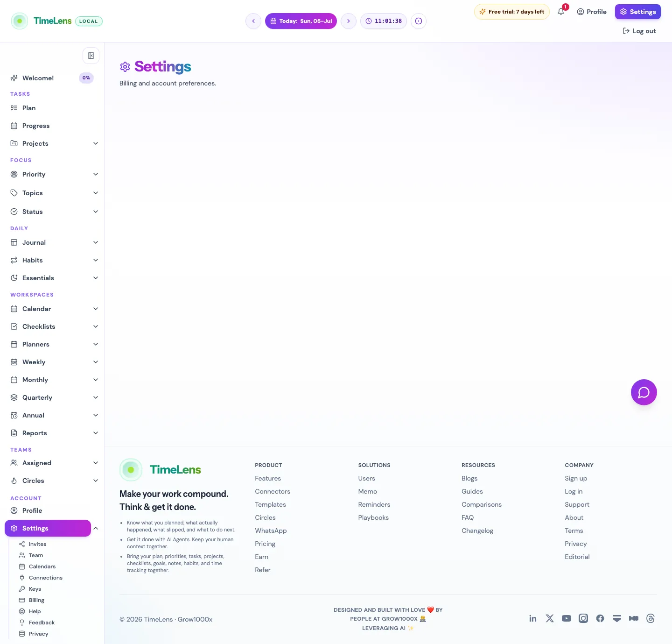Expand the Topics section chevron

[96, 193]
